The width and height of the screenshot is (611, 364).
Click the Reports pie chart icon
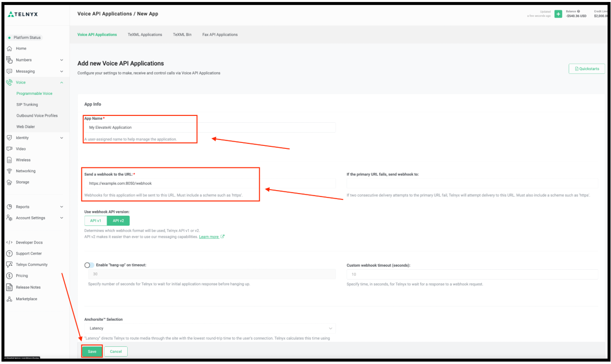coord(9,207)
